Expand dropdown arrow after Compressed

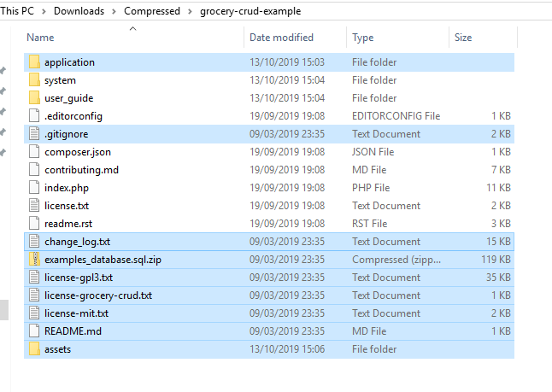coord(190,12)
